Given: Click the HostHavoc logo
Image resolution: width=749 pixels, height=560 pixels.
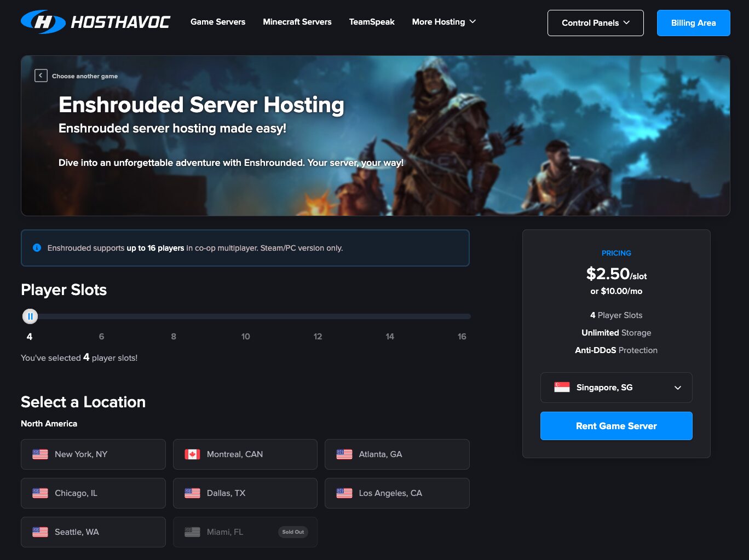Looking at the screenshot, I should [x=96, y=22].
